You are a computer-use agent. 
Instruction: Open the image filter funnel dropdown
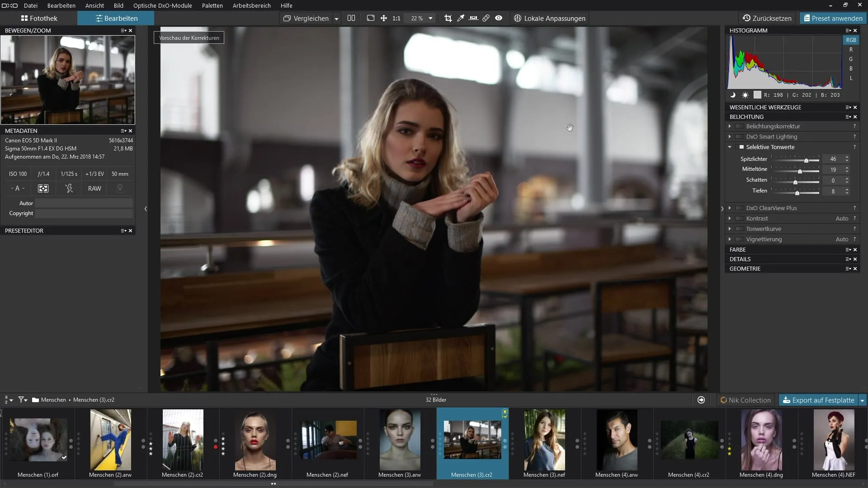click(x=23, y=400)
